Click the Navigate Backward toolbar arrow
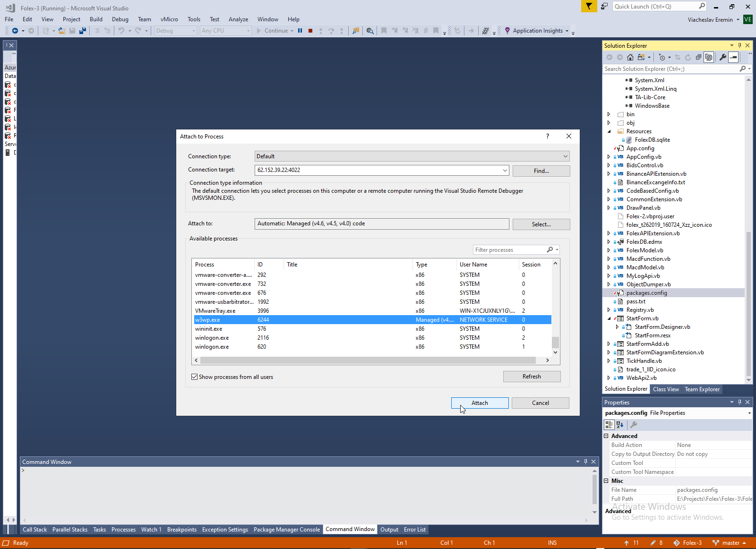Viewport: 756px width, 549px height. click(x=15, y=31)
